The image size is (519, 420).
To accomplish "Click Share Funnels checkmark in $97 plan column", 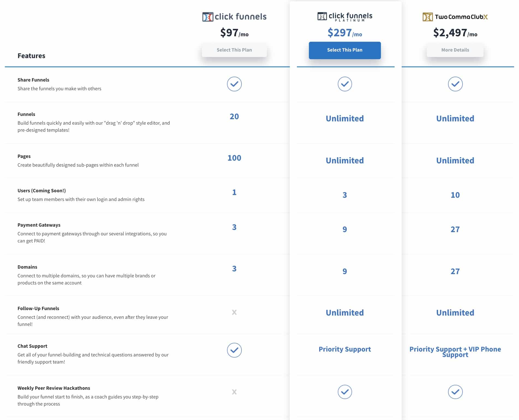I will [x=234, y=84].
